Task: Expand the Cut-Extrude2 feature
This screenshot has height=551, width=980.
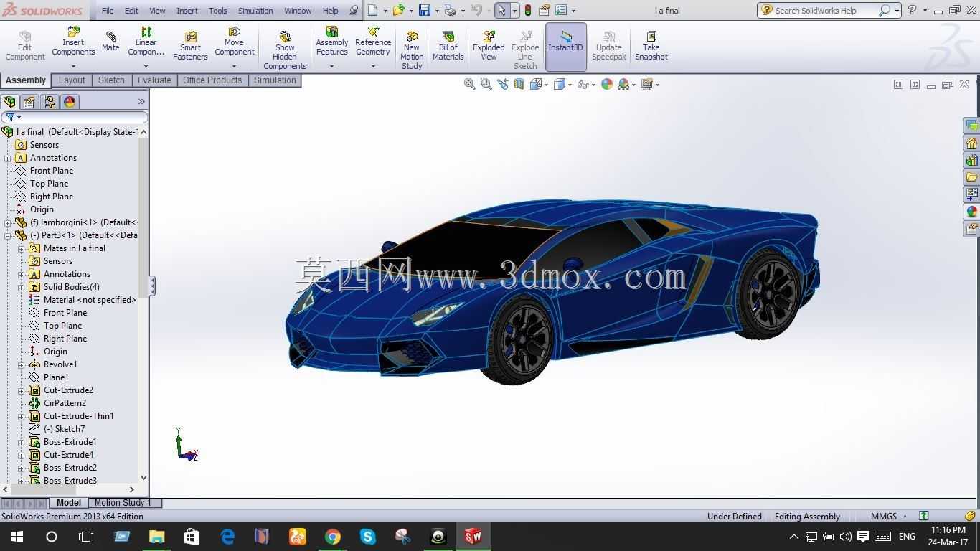Action: tap(22, 390)
